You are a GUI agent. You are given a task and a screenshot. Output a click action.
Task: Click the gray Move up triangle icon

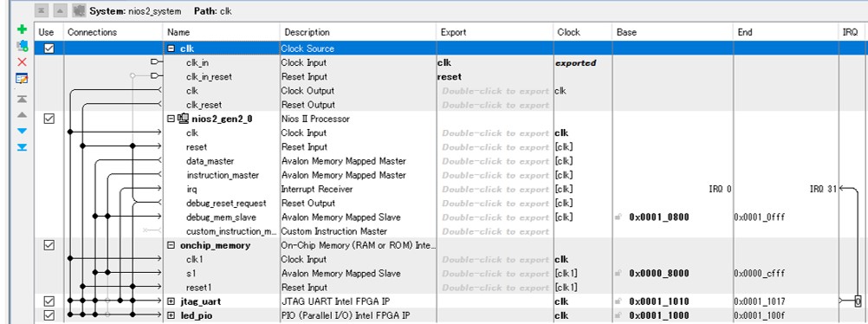click(x=23, y=114)
